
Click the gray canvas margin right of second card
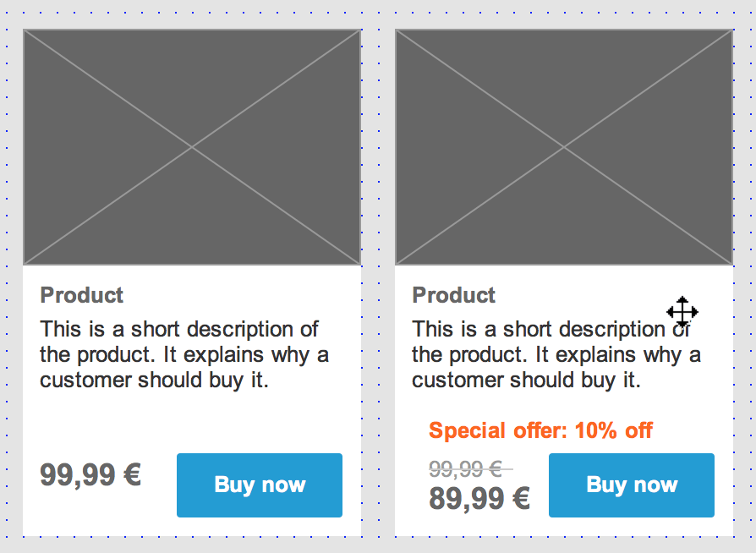point(744,279)
